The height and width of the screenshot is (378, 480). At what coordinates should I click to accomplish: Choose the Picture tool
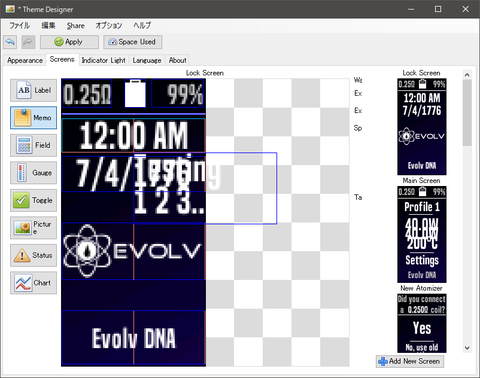[x=33, y=228]
